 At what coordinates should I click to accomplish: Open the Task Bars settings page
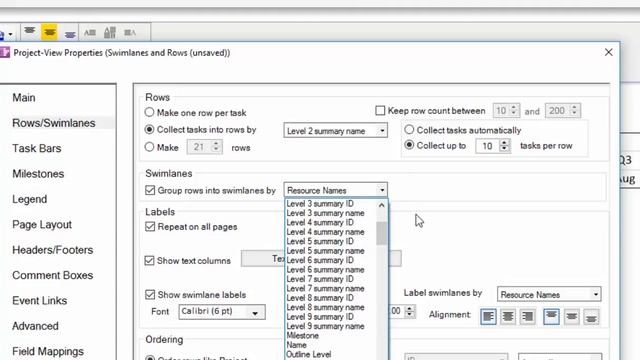pyautogui.click(x=37, y=148)
